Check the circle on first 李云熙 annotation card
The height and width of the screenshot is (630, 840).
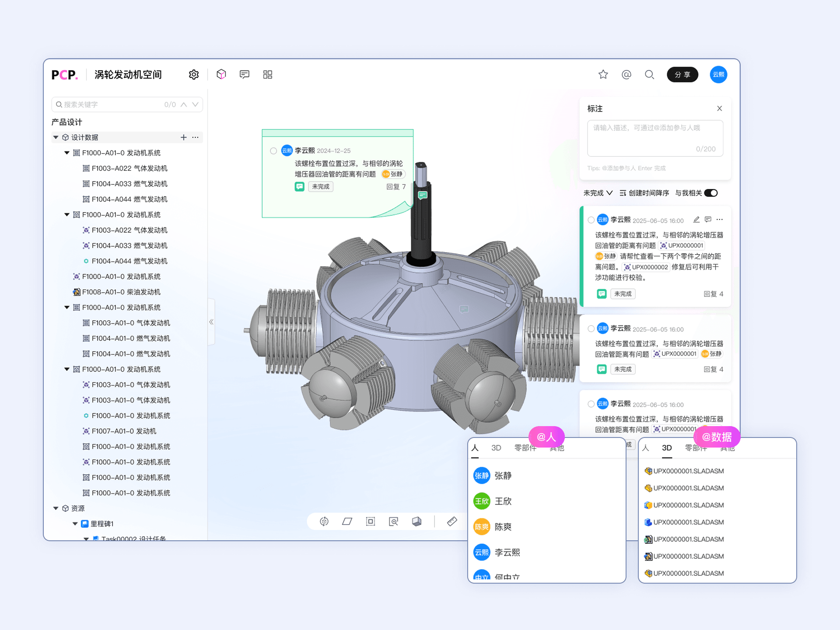(591, 220)
